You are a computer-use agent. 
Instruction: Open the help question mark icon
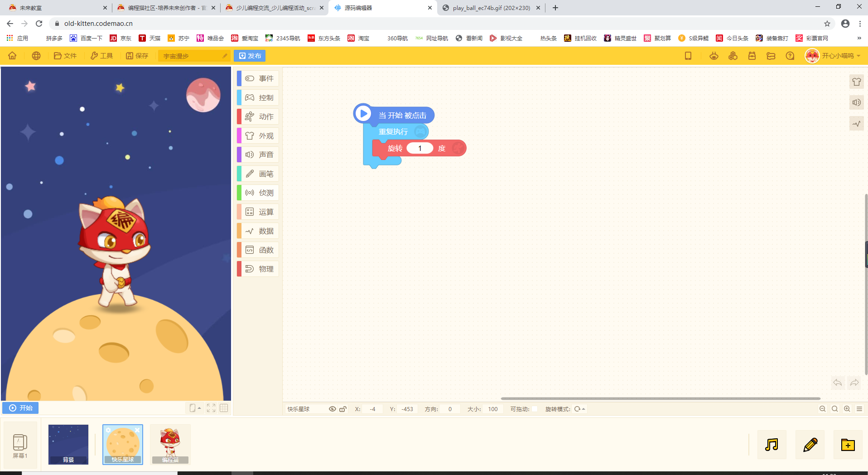[x=790, y=56]
